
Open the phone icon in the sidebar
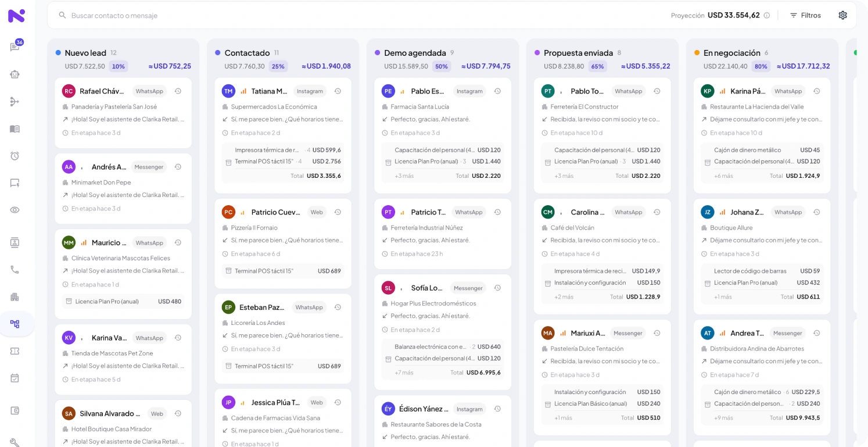coord(15,270)
